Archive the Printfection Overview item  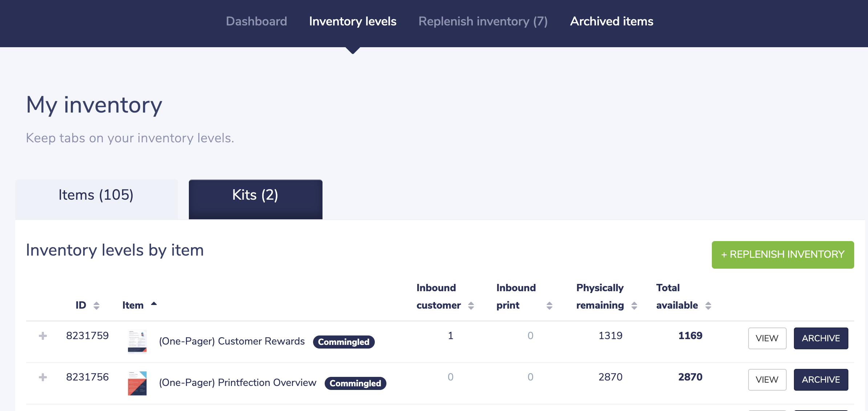(x=821, y=379)
